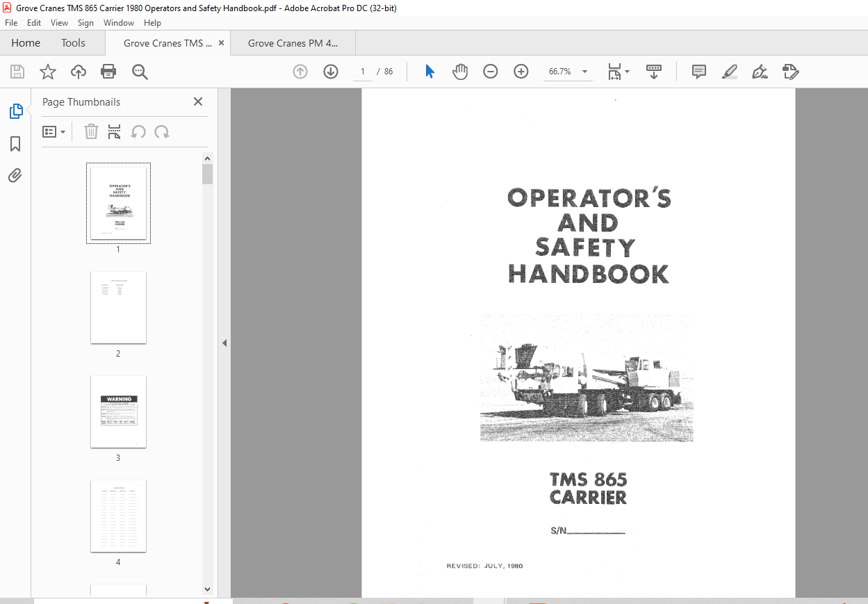Viewport: 868px width, 604px height.
Task: Open the File menu
Action: [x=11, y=23]
